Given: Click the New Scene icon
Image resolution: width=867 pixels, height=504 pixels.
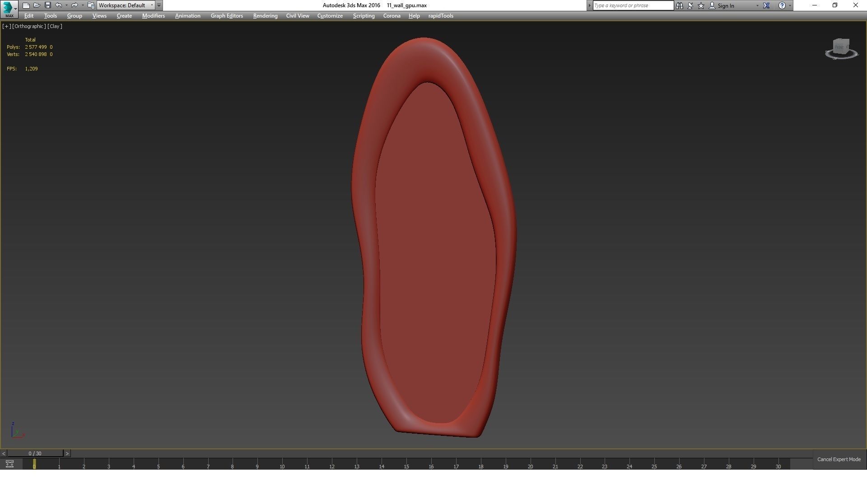Looking at the screenshot, I should tap(26, 5).
